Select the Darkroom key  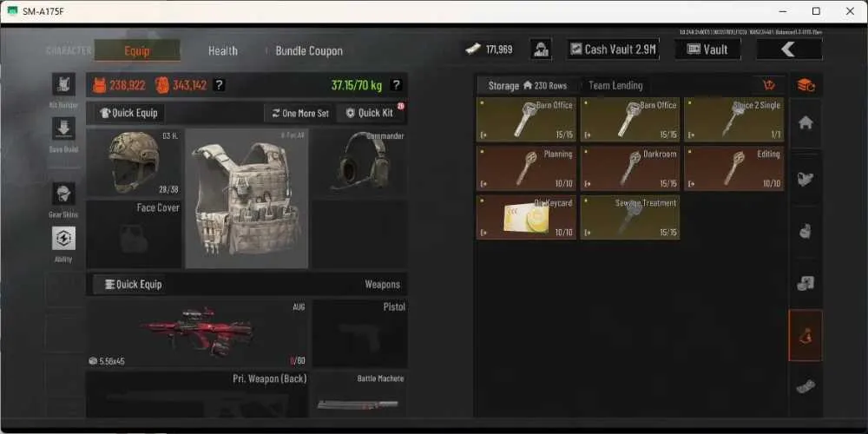(630, 168)
